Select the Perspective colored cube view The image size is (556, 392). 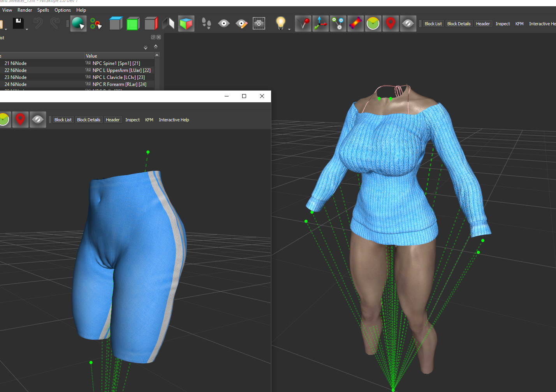(x=186, y=24)
